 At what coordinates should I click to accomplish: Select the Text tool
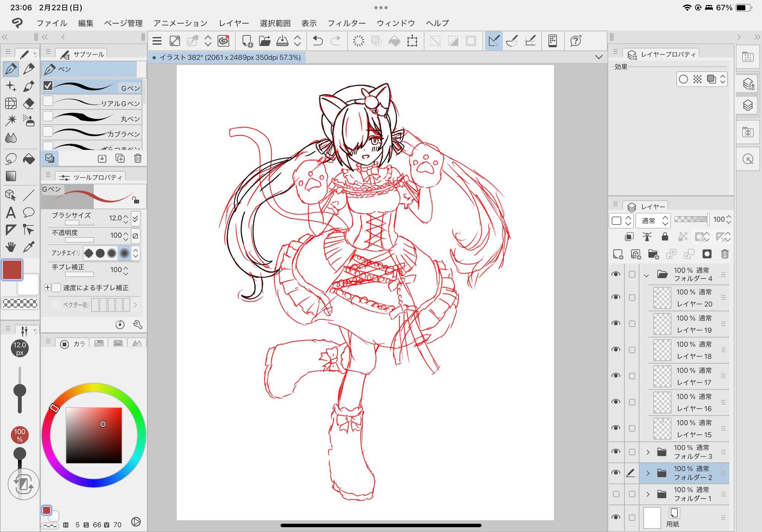[11, 213]
